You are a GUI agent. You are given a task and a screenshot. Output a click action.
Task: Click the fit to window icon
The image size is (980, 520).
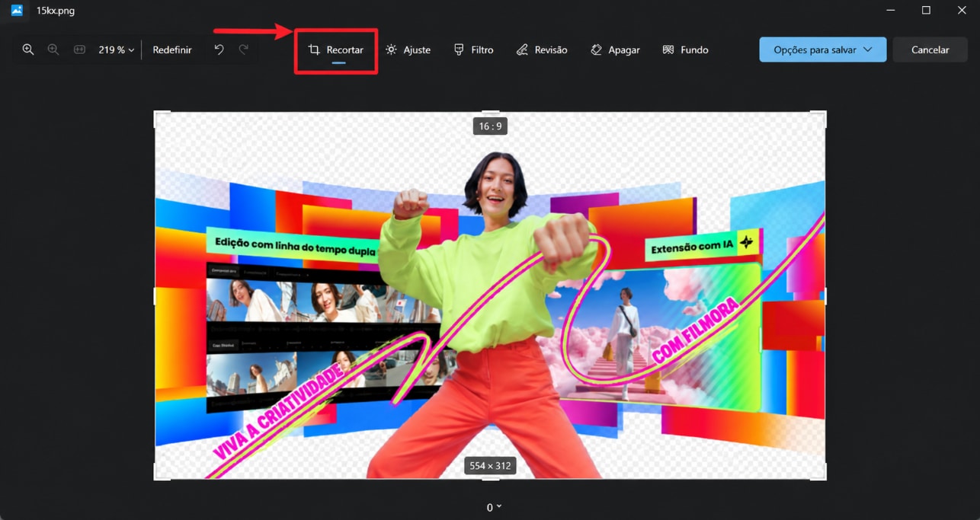[79, 49]
